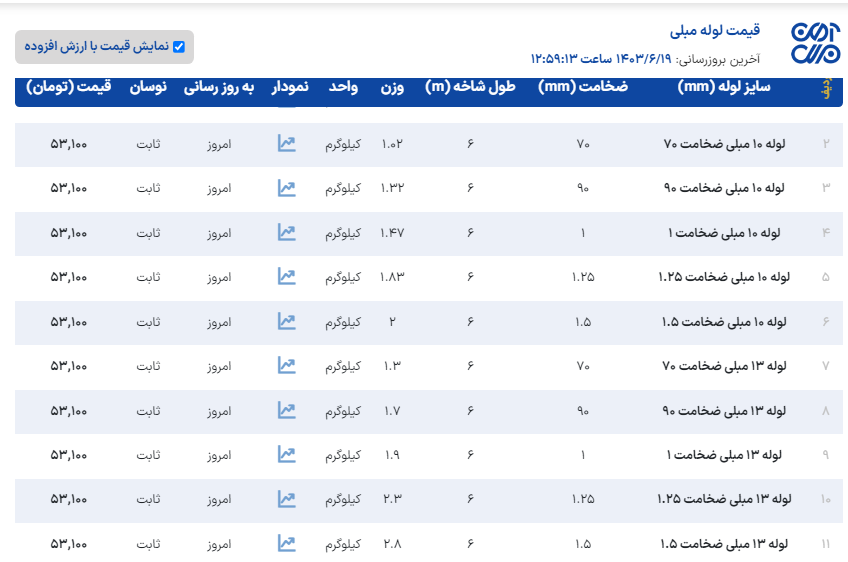Image resolution: width=848 pixels, height=562 pixels.
Task: Select price ۵۳,۱۰۰ in row 5
Action: click(69, 277)
